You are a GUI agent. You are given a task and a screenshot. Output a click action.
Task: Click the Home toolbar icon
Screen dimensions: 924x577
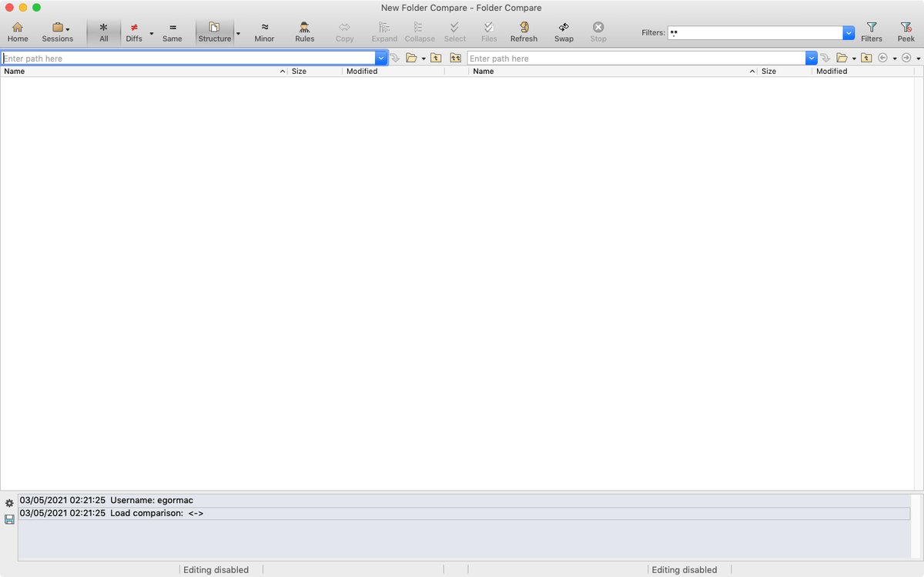point(17,32)
